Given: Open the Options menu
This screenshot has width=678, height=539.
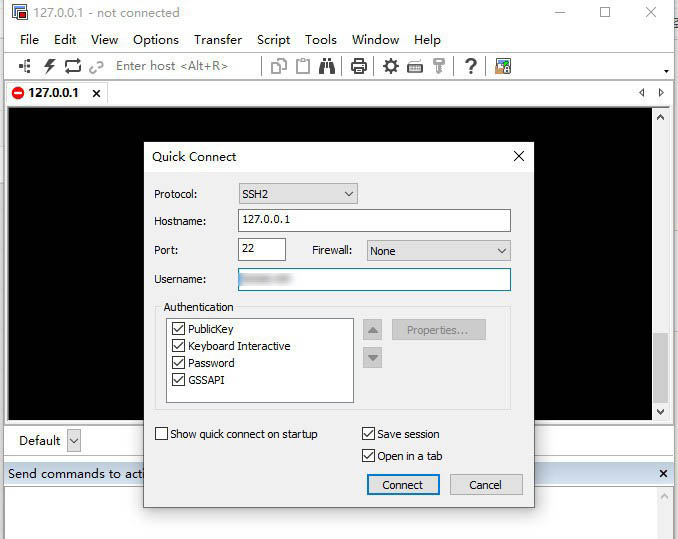Looking at the screenshot, I should (x=156, y=40).
